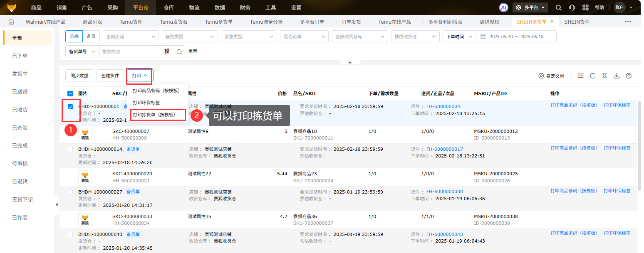Expand the 全部店铺 store dropdown
This screenshot has height=253, width=644.
click(x=131, y=37)
